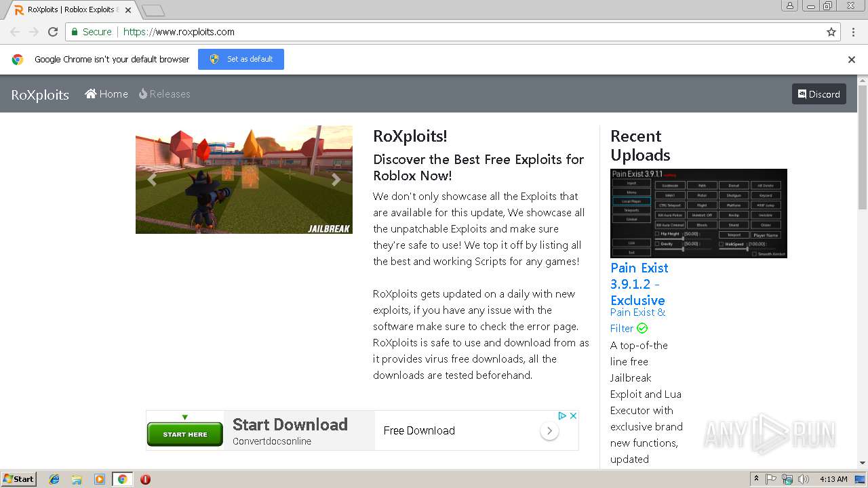Click the green START HERE ad button
Screen dimensions: 868x488
[x=184, y=434]
